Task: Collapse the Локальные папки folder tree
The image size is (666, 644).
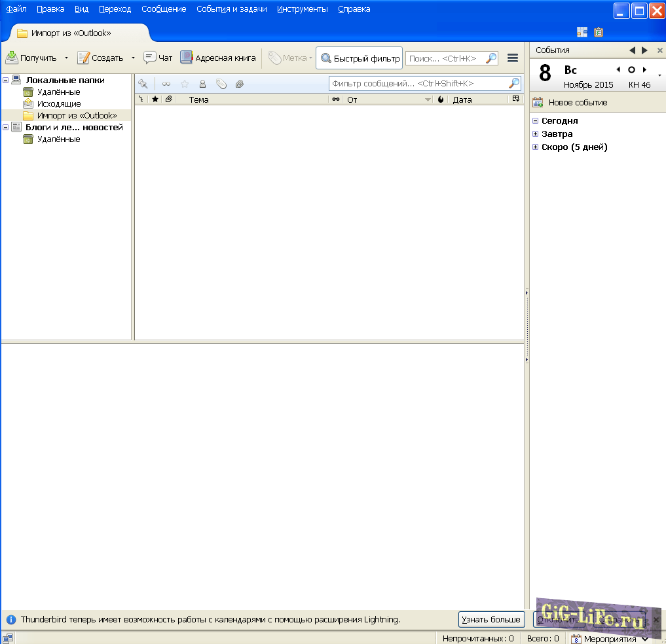Action: [x=6, y=80]
